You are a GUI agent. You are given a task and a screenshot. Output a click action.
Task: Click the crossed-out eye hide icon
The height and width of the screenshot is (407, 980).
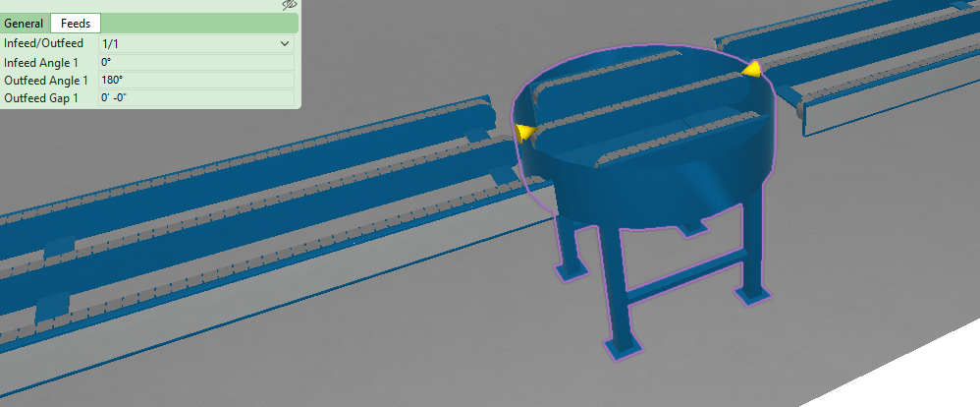[x=289, y=5]
